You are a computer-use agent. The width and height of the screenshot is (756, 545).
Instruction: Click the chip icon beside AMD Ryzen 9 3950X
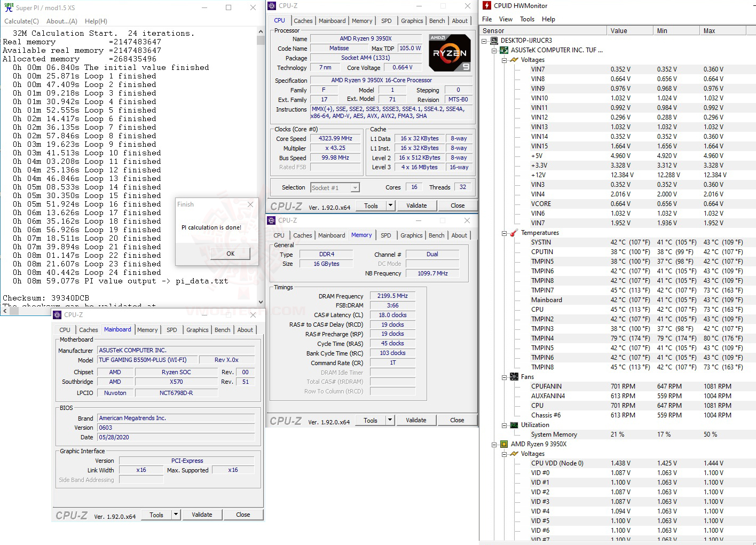click(x=504, y=444)
